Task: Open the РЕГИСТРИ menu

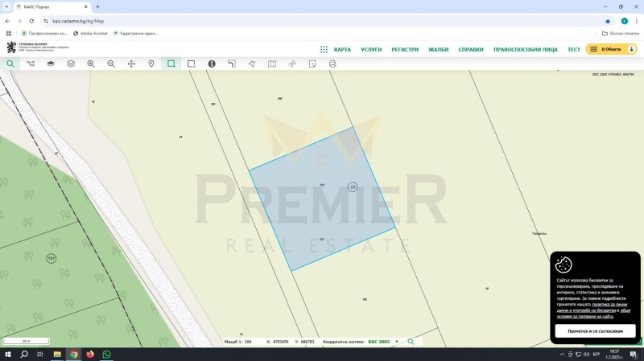Action: point(405,50)
